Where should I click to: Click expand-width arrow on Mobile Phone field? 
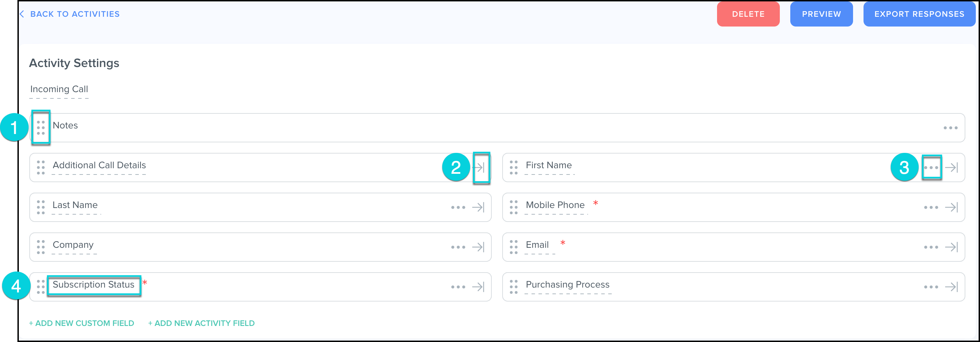[x=951, y=207]
